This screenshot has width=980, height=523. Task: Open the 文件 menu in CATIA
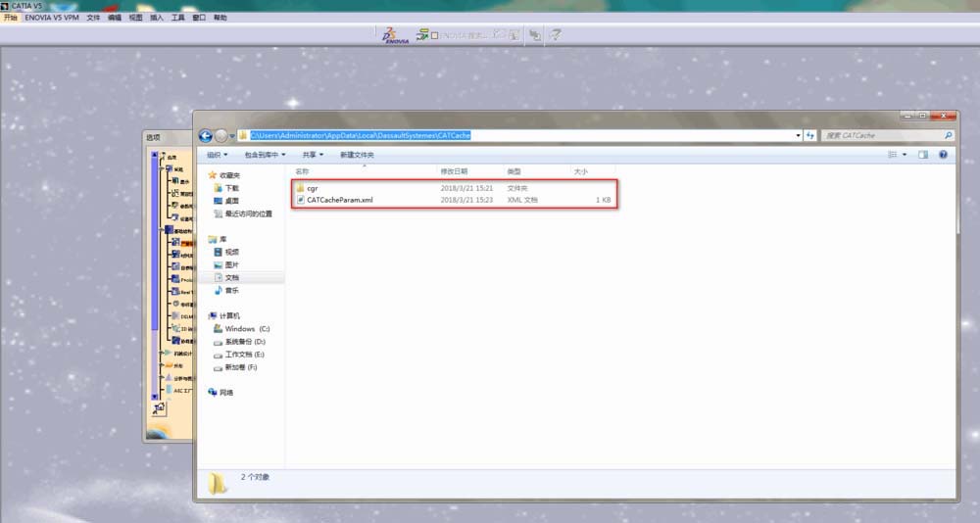coord(93,18)
